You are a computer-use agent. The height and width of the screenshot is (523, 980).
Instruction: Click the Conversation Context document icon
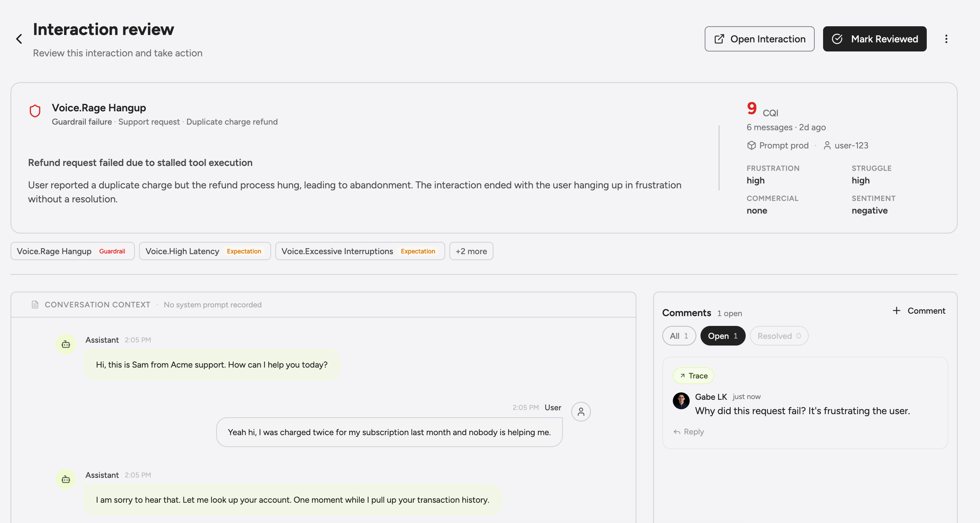35,305
